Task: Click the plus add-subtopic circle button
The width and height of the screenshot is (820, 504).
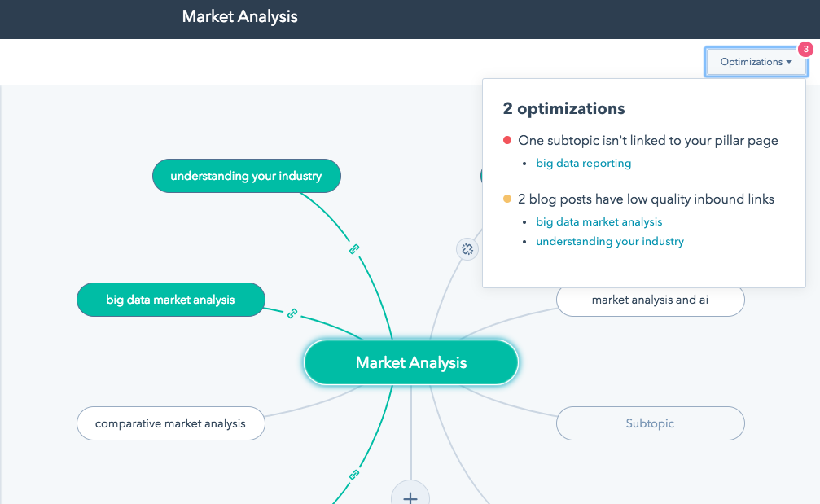Action: (410, 497)
